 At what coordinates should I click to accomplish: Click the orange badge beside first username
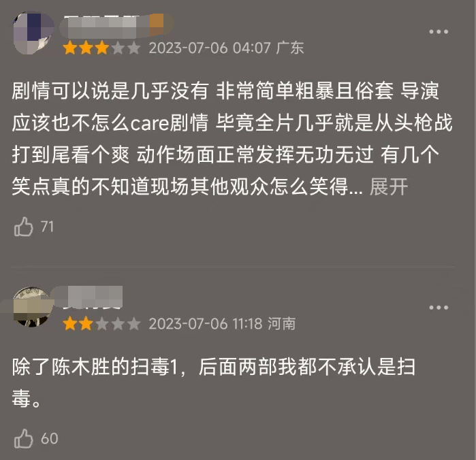click(x=157, y=24)
